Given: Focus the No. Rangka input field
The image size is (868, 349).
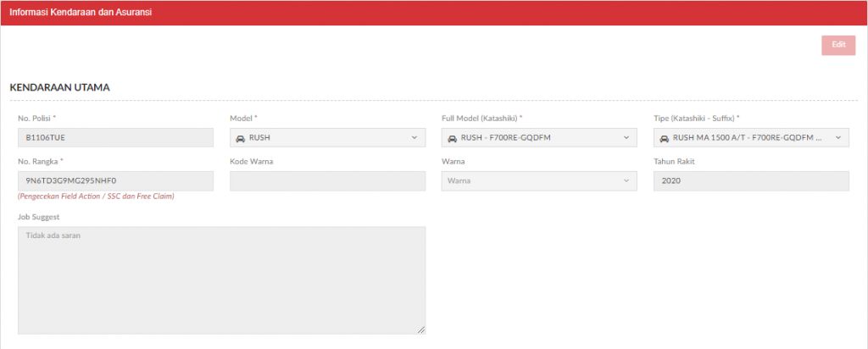Looking at the screenshot, I should 115,181.
